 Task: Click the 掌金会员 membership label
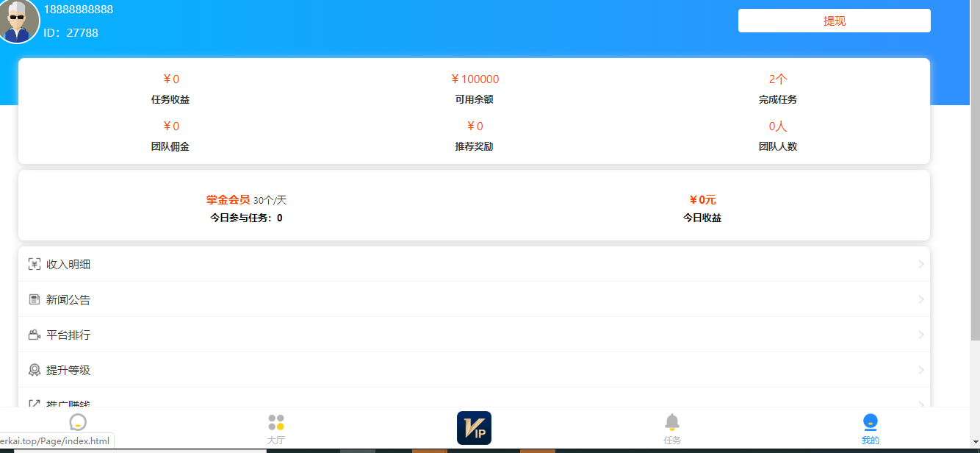[x=228, y=199]
